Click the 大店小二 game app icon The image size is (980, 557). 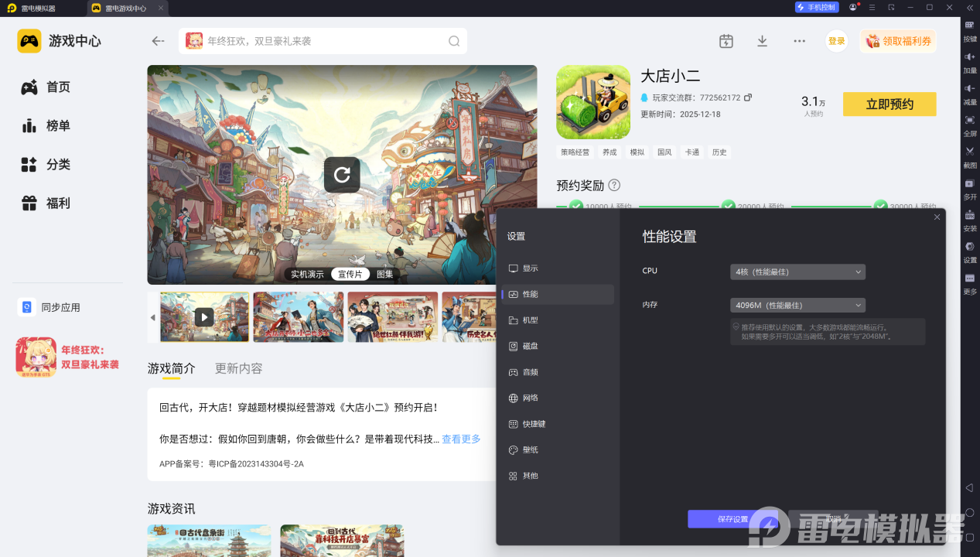click(x=593, y=102)
